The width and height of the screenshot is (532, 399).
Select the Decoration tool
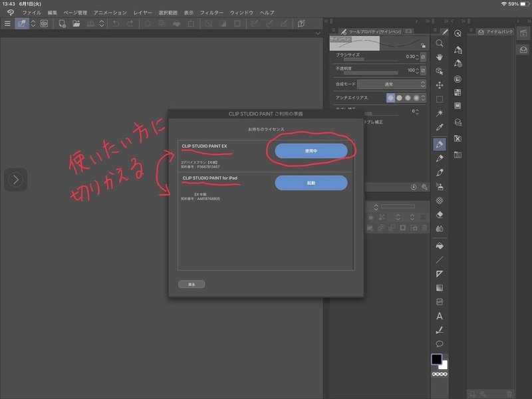[440, 201]
